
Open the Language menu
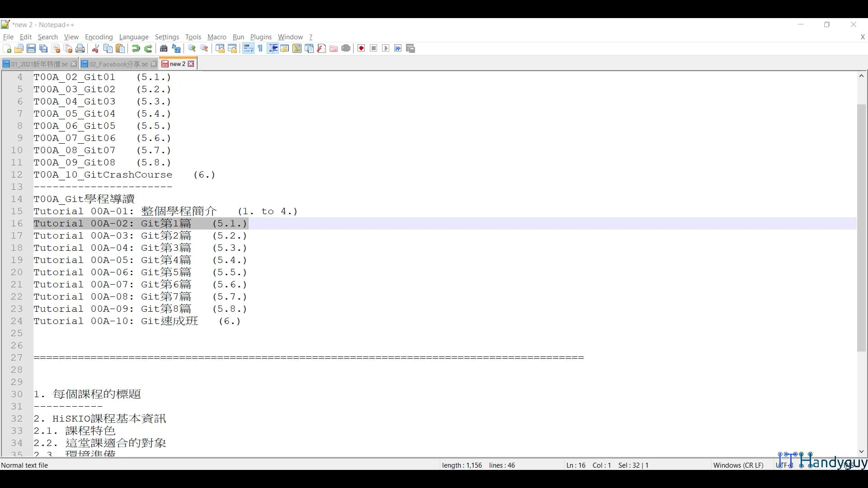[x=134, y=37]
